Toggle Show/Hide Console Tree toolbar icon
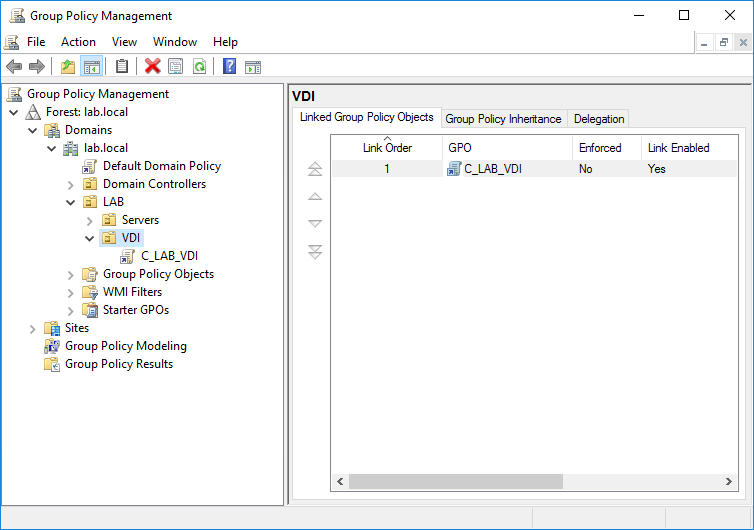 pos(91,67)
